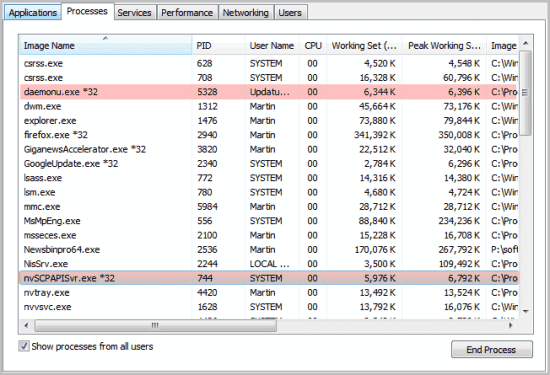
Task: Select the lsm.exe process
Action: [269, 192]
